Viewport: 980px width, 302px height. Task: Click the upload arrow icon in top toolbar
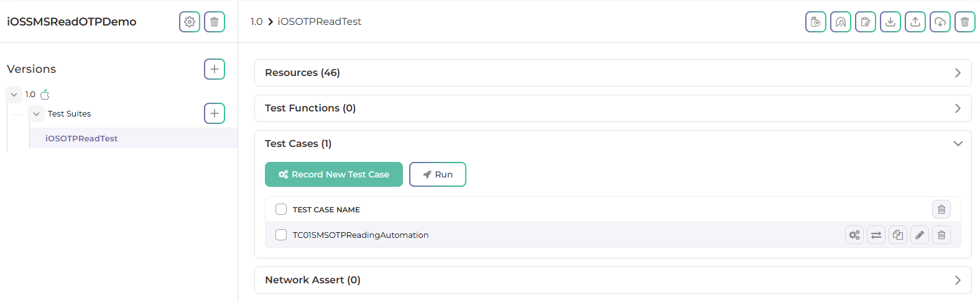point(915,22)
